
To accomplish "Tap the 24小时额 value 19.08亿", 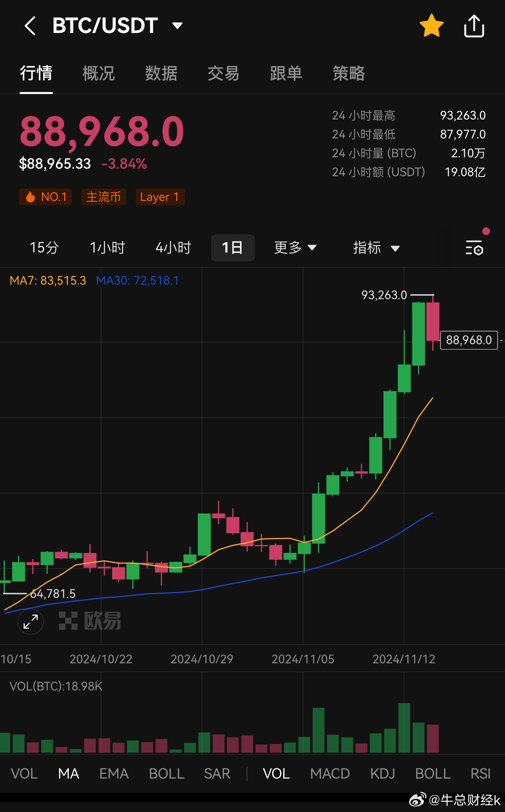I will (465, 172).
